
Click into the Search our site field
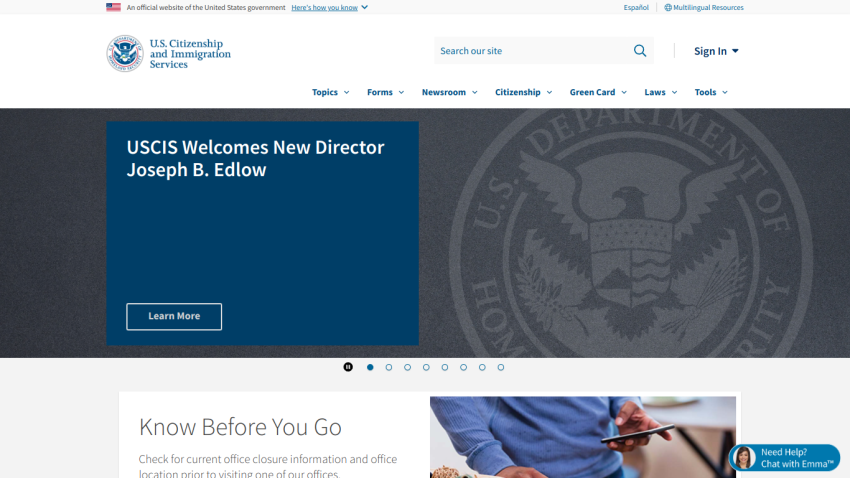tap(531, 51)
